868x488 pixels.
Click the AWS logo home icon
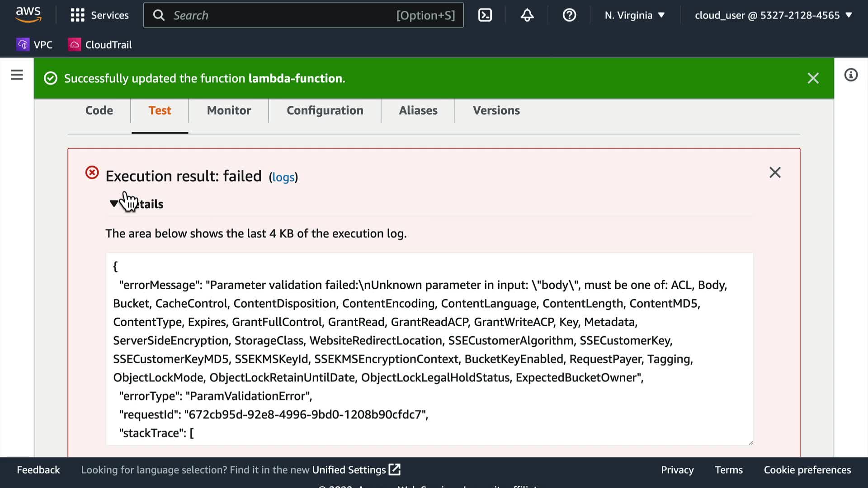click(28, 14)
